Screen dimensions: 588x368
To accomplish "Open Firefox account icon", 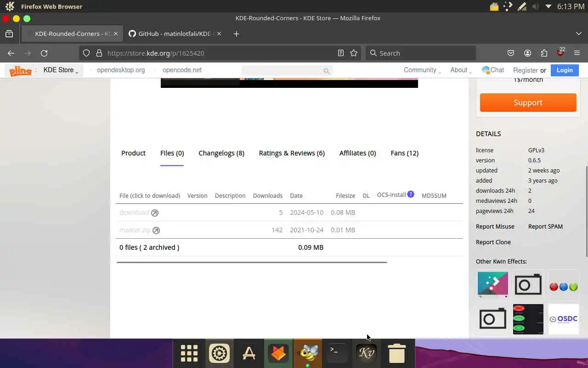I will click(x=527, y=53).
